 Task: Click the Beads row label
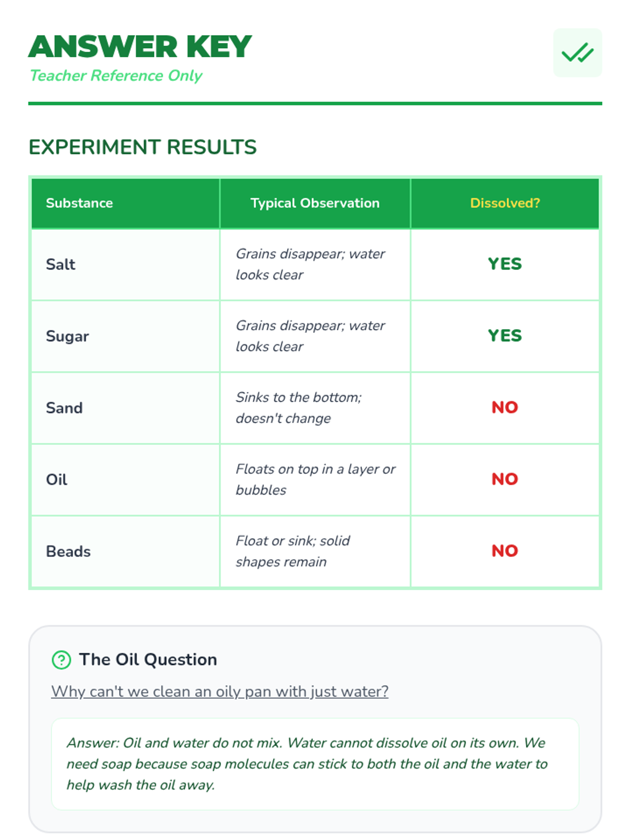click(68, 551)
